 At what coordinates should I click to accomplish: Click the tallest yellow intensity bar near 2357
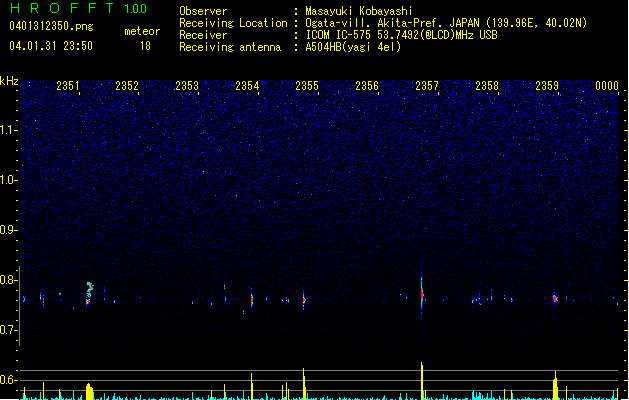pos(422,381)
